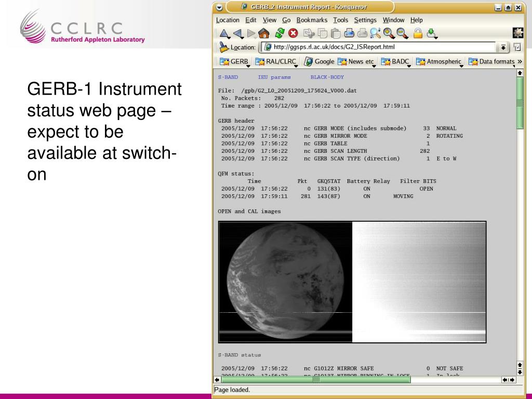Click the horizontal scrollbar thumb
Image resolution: width=532 pixels, height=399 pixels.
coord(315,380)
